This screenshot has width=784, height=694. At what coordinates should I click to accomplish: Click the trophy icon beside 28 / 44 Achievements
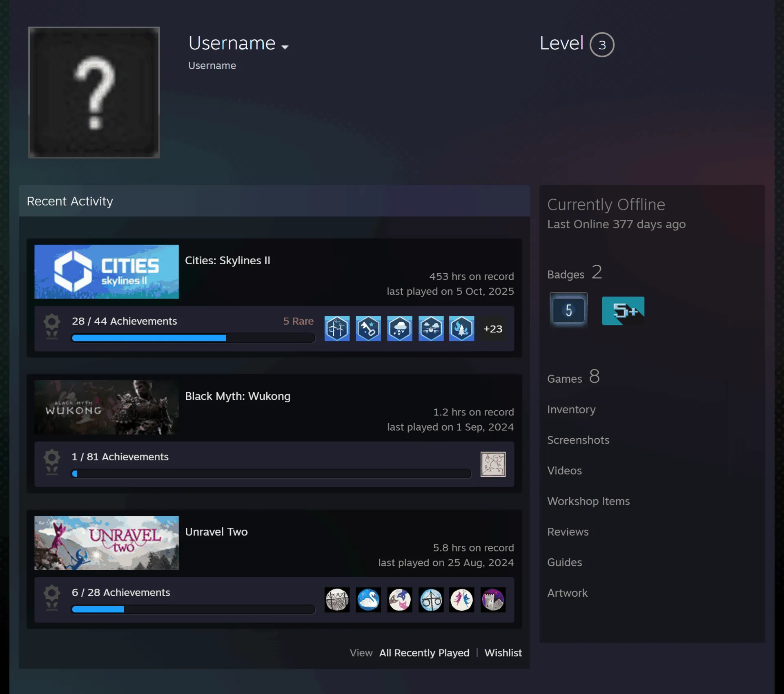[x=52, y=326]
